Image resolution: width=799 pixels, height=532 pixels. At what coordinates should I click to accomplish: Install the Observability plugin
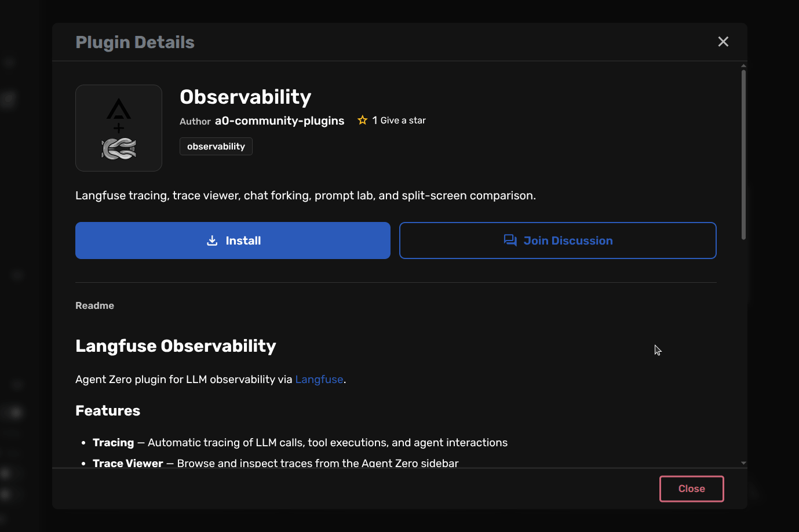pos(232,240)
